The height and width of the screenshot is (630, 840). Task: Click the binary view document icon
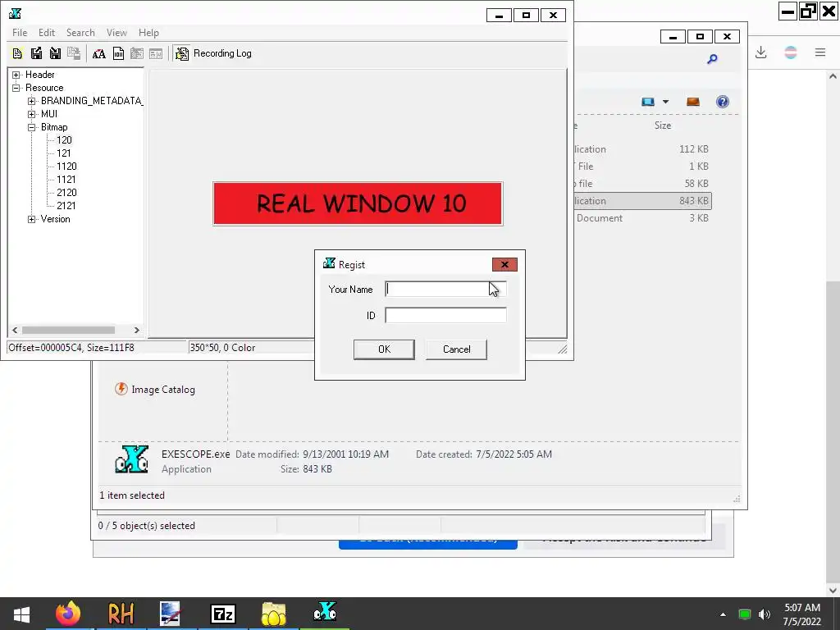118,53
